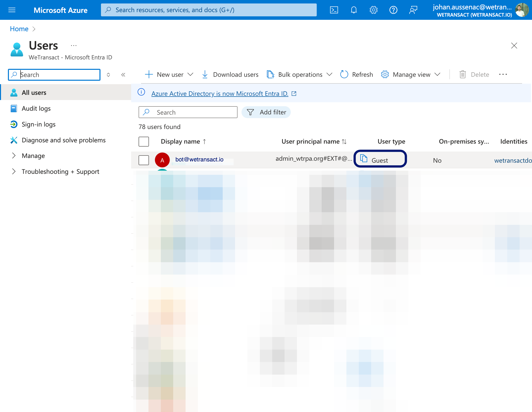The height and width of the screenshot is (412, 532).
Task: Go to Home breadcrumb
Action: click(x=19, y=29)
